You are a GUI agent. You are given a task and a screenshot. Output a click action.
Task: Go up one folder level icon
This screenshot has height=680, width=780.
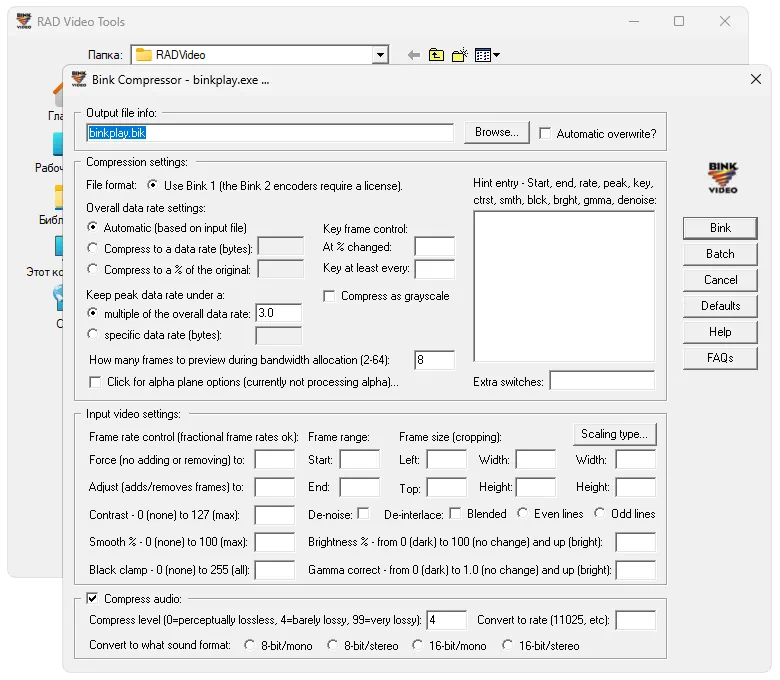(x=436, y=55)
